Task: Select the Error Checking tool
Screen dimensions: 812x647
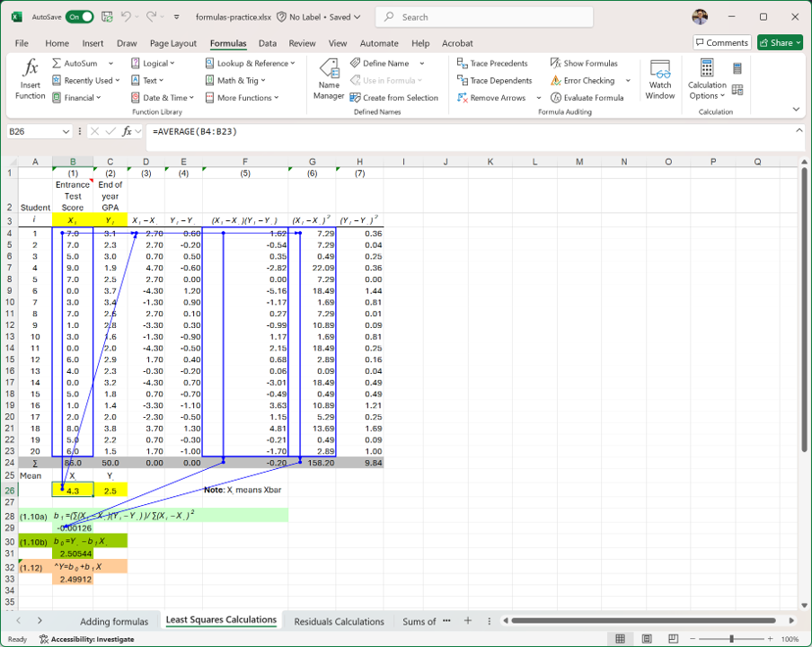Action: coord(584,80)
